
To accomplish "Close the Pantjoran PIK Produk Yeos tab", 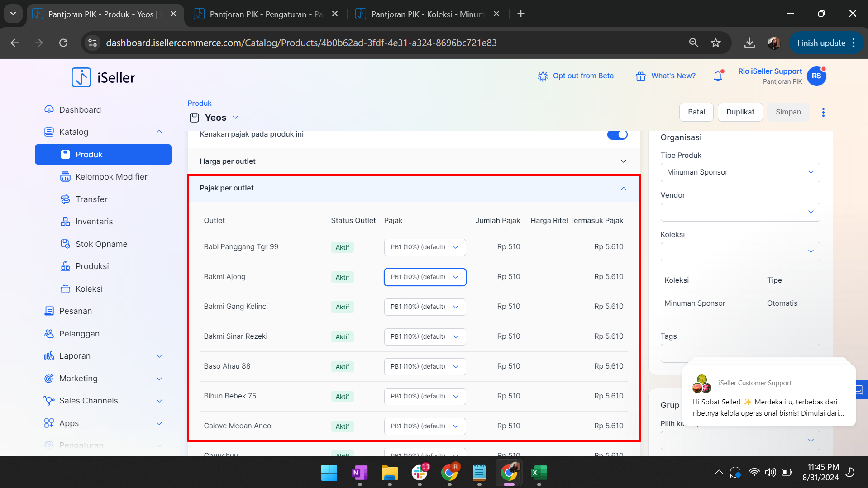I will point(173,14).
